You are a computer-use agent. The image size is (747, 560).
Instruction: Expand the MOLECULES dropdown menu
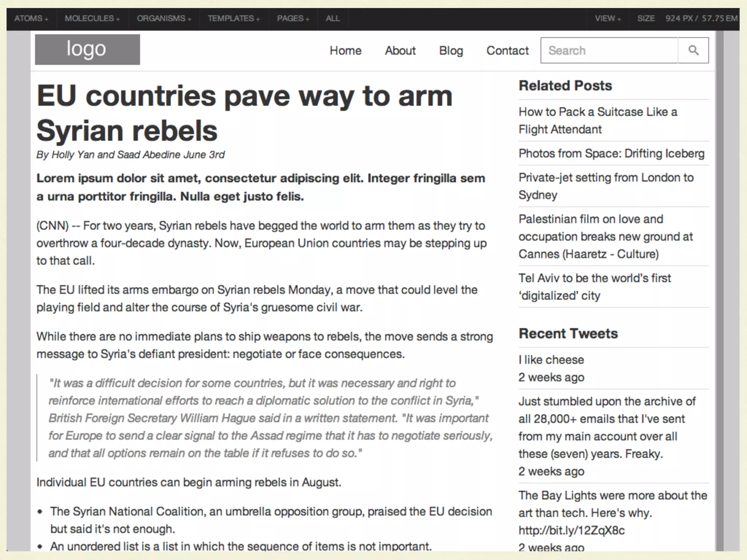[92, 19]
